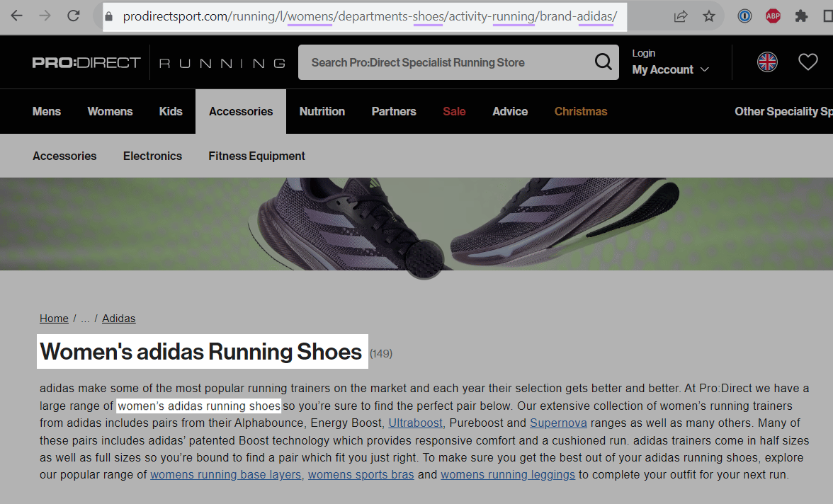Open womens running base layers link

(226, 474)
